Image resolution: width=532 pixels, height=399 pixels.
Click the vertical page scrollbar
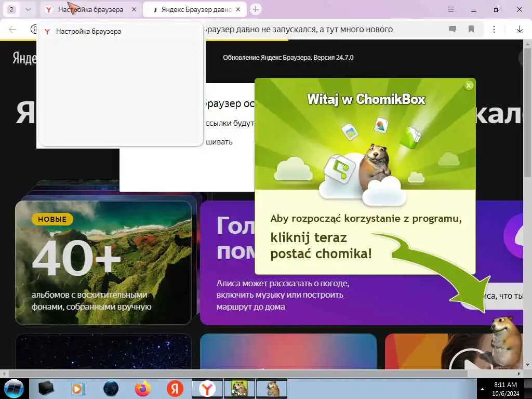coord(528,112)
